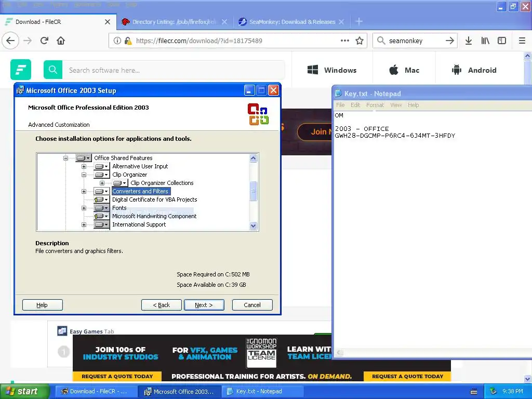Image resolution: width=532 pixels, height=399 pixels.
Task: Open Notepad File menu
Action: (x=340, y=105)
